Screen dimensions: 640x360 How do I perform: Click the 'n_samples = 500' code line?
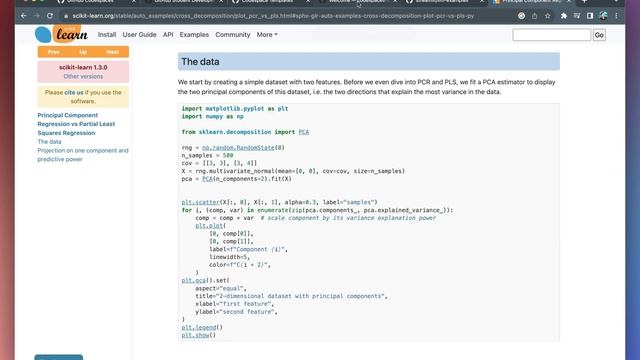coord(207,155)
